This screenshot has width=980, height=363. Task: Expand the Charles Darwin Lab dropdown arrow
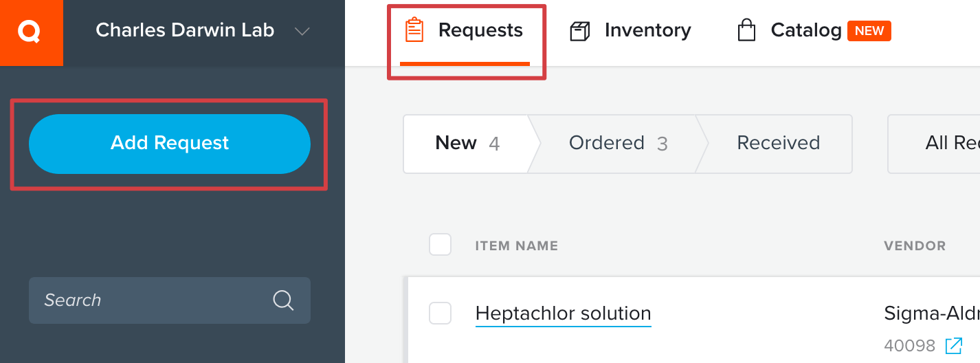(302, 32)
